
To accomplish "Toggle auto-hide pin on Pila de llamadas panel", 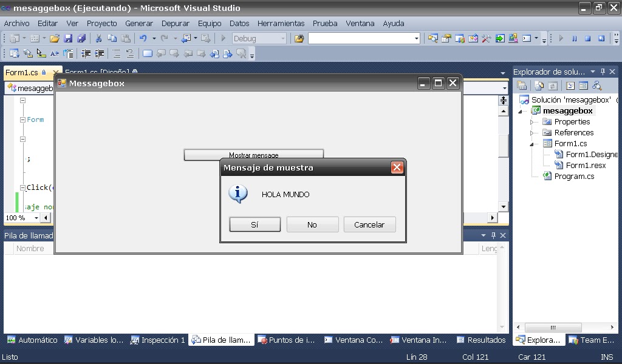I will point(494,234).
